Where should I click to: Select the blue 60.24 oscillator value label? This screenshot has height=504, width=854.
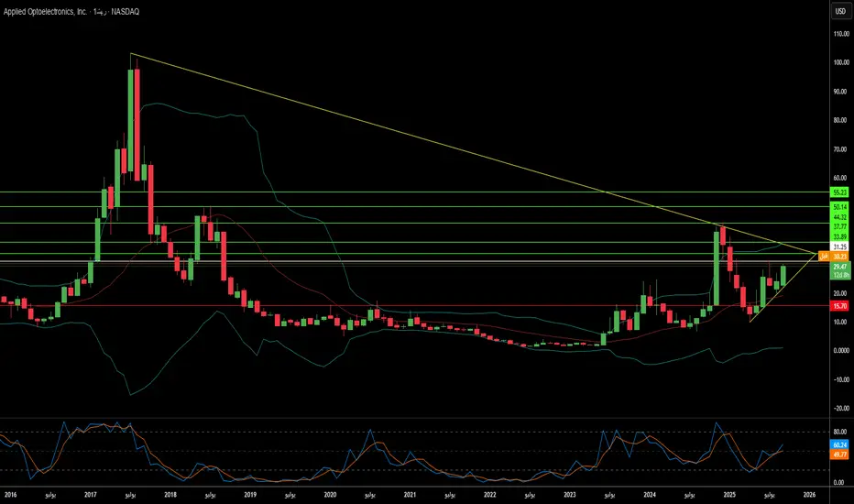tap(840, 445)
